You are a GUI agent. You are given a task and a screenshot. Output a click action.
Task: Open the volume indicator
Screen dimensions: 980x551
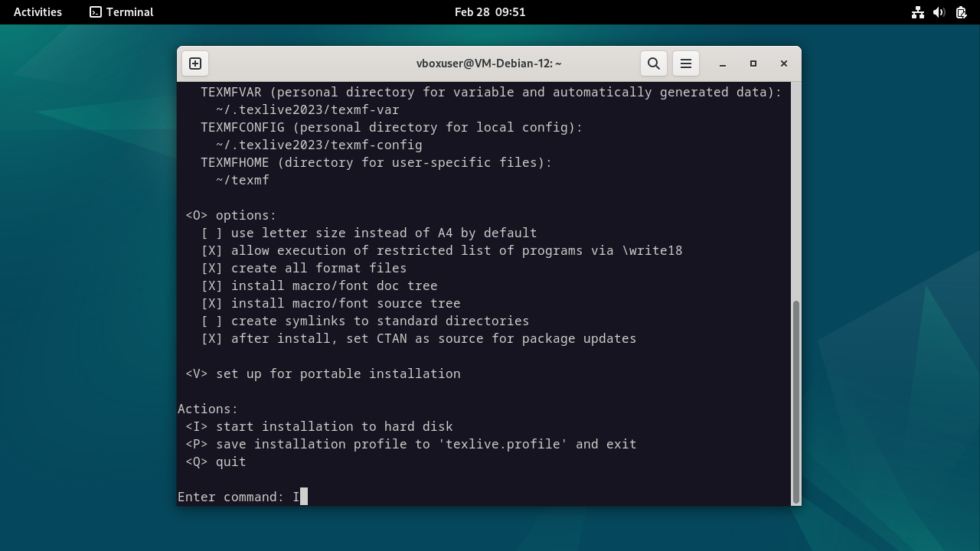coord(939,12)
